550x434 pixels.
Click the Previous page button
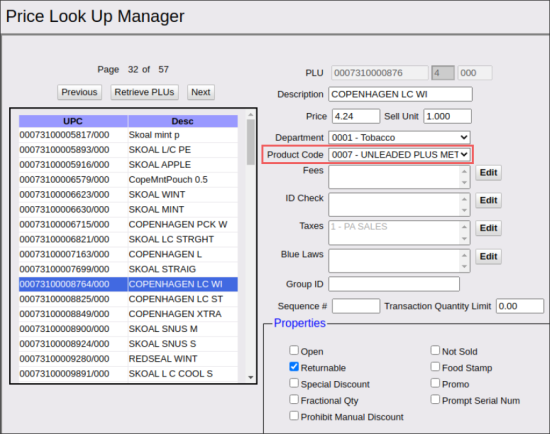[79, 92]
